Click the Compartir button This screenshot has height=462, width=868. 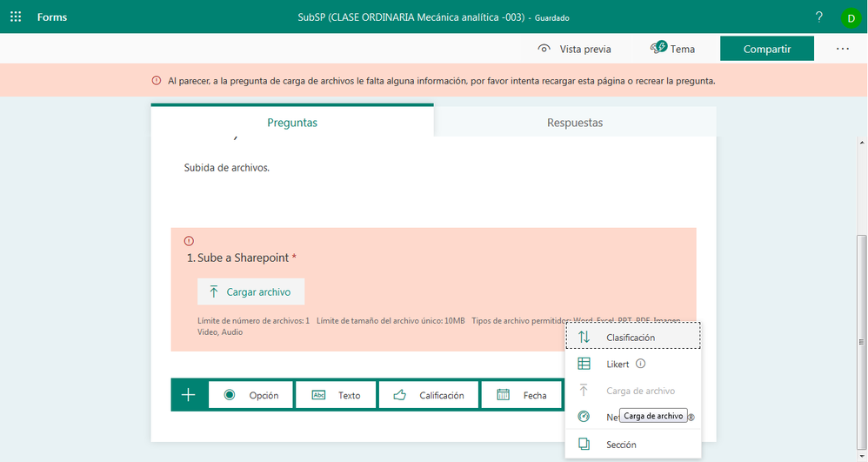767,49
